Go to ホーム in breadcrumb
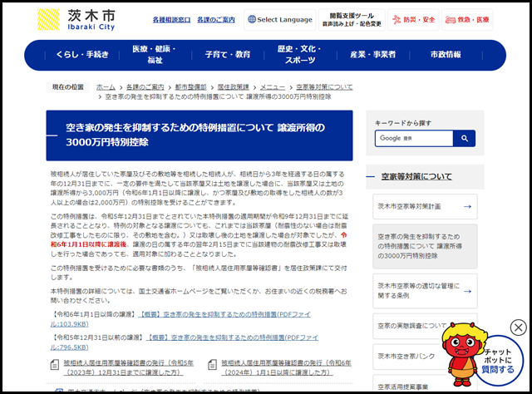The image size is (532, 394). point(106,87)
